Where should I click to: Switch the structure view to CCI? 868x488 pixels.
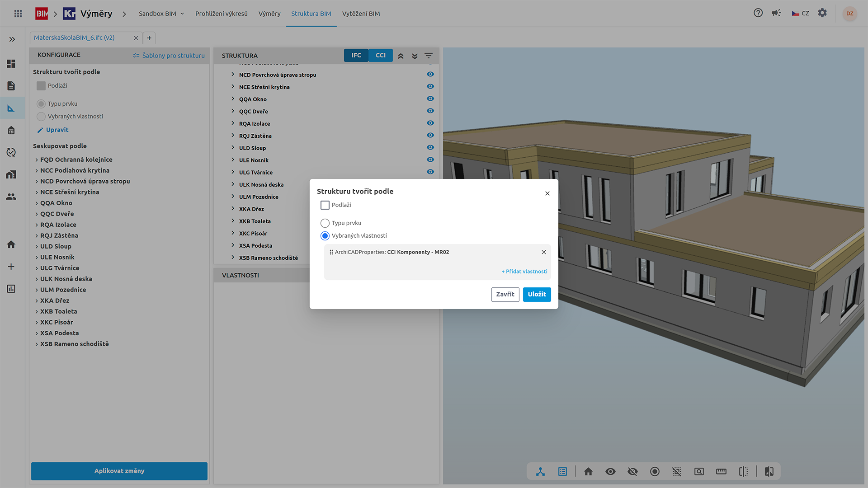(x=380, y=56)
